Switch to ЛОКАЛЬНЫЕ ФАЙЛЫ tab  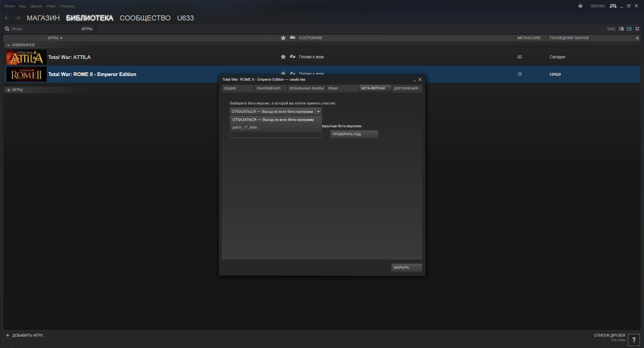pyautogui.click(x=307, y=88)
